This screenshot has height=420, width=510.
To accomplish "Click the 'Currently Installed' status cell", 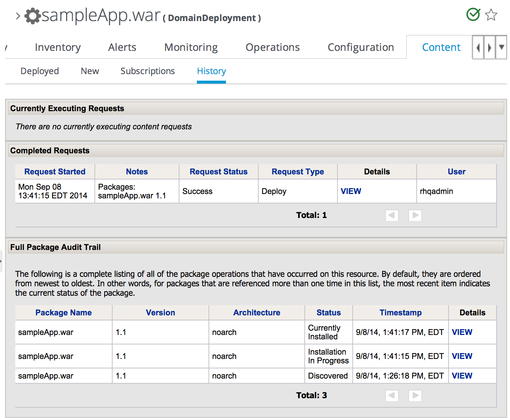I will point(329,332).
